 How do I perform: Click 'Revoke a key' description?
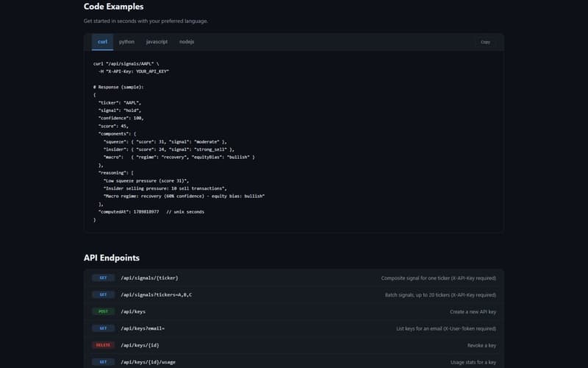(x=481, y=345)
